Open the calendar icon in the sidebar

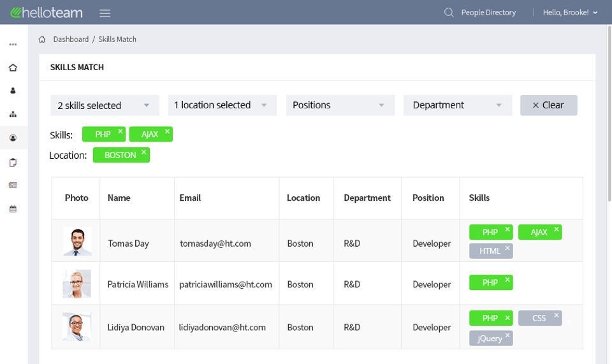[x=13, y=209]
